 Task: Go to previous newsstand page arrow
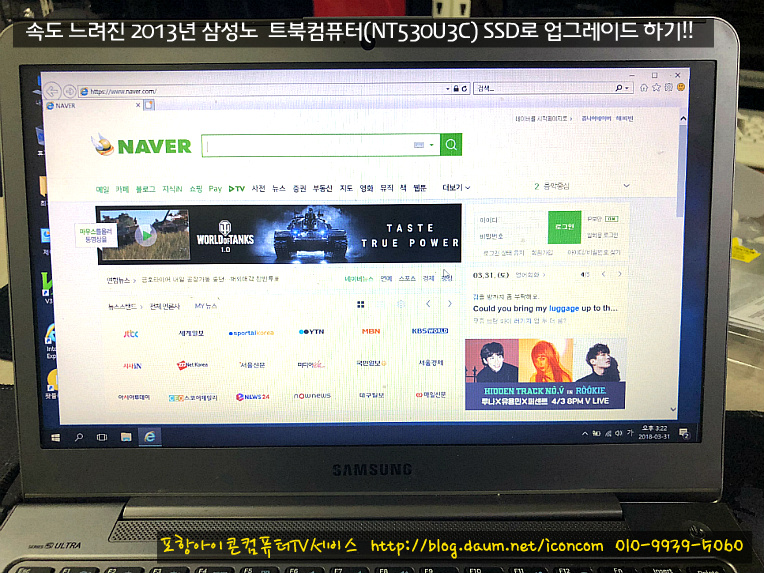click(428, 304)
